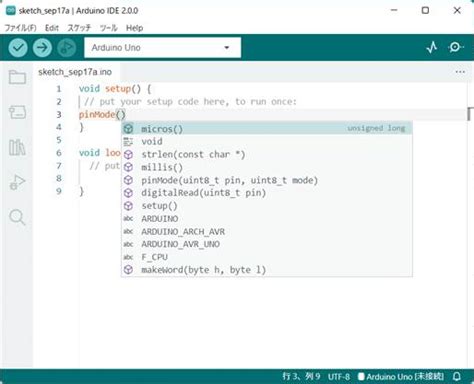
Task: Choose strlen(const char *) suggestion
Action: coord(267,154)
